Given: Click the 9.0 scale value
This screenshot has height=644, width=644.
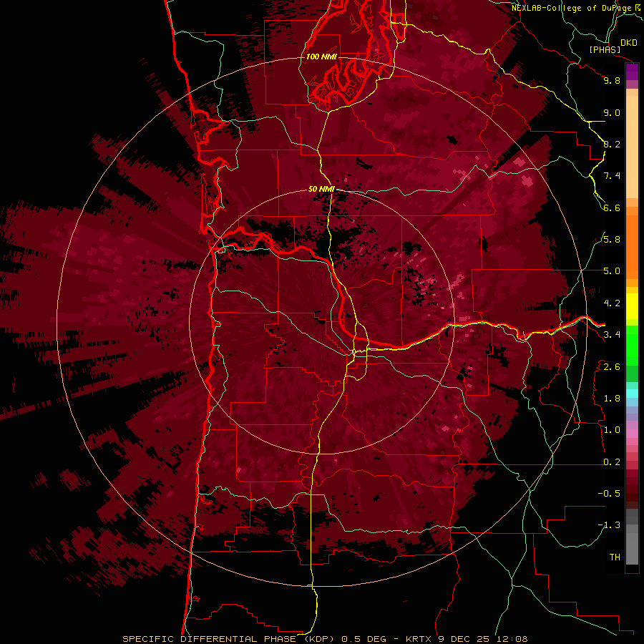Looking at the screenshot, I should [x=612, y=112].
